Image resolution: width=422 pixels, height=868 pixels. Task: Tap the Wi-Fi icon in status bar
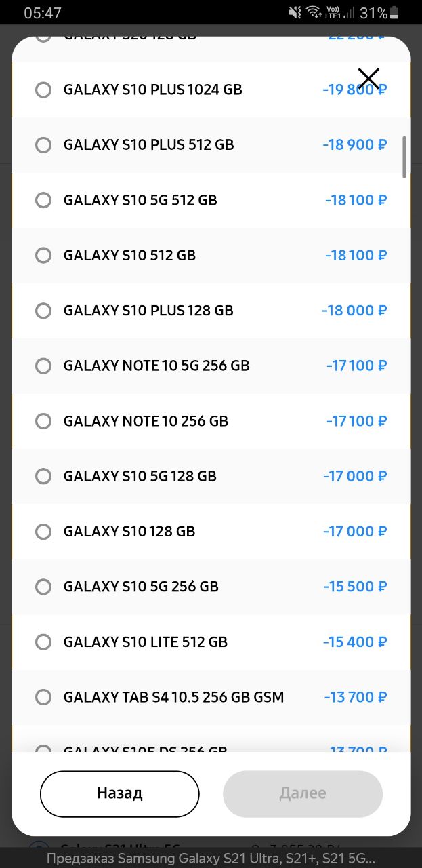click(x=314, y=12)
